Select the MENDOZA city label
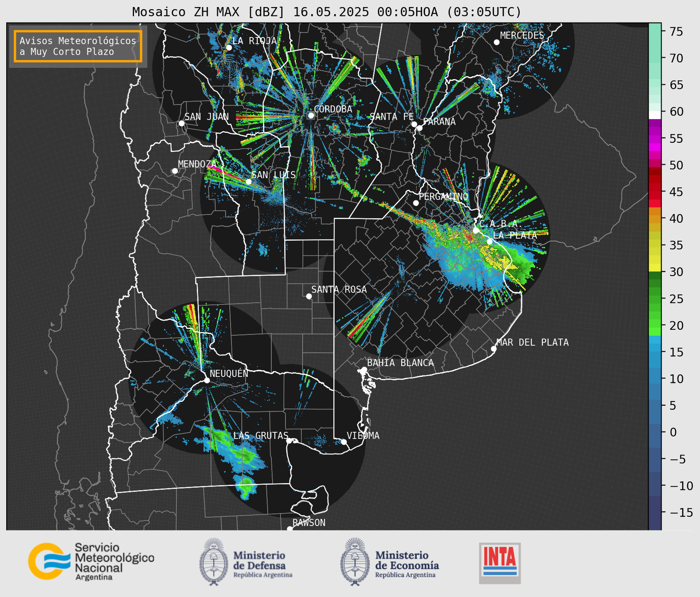The height and width of the screenshot is (597, 700). tap(197, 164)
